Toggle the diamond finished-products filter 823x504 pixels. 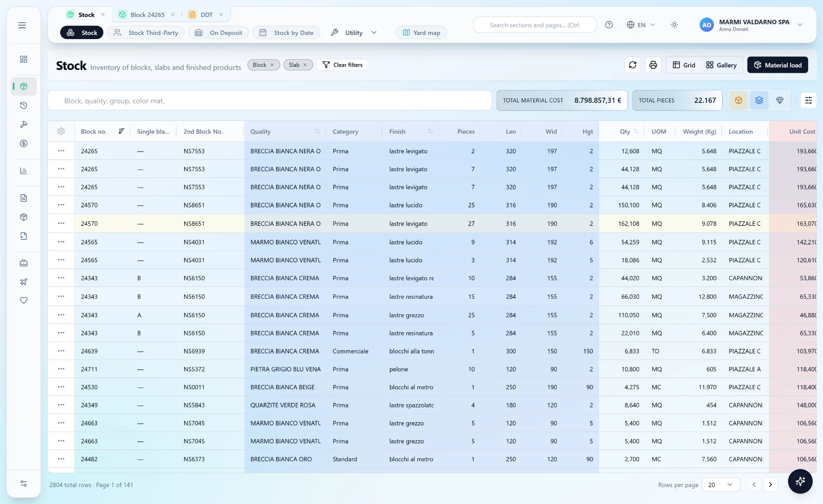point(780,100)
